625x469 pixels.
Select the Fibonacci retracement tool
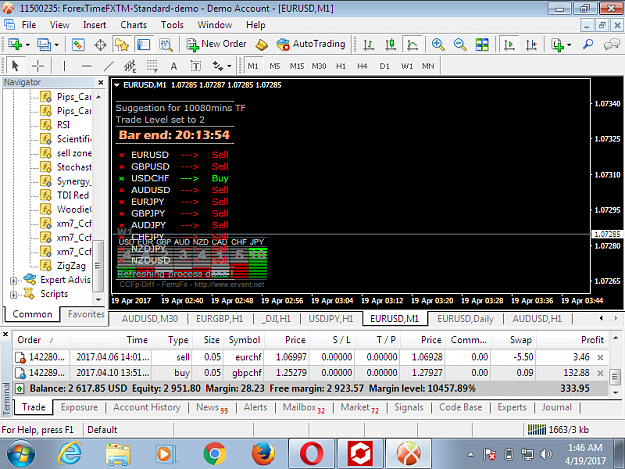tap(152, 66)
